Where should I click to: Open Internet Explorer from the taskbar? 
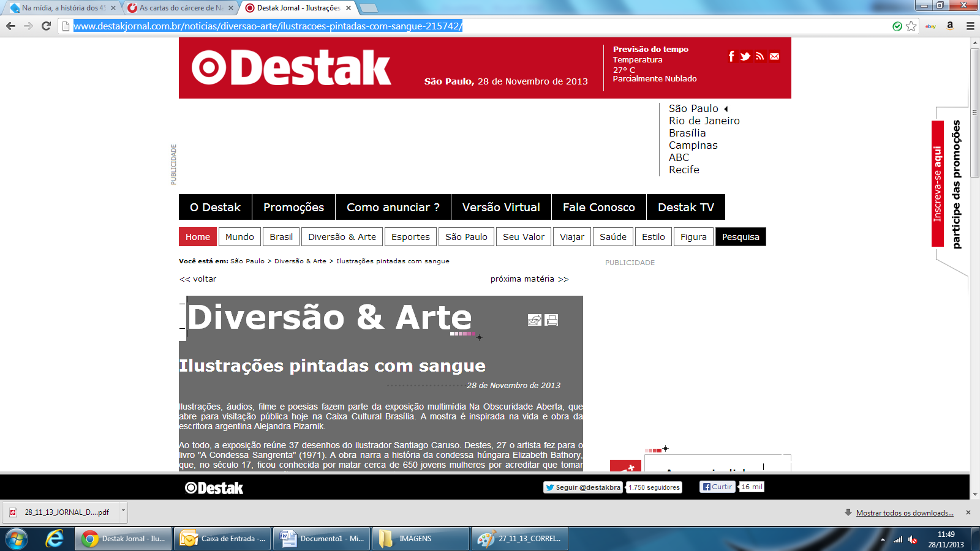click(x=55, y=539)
